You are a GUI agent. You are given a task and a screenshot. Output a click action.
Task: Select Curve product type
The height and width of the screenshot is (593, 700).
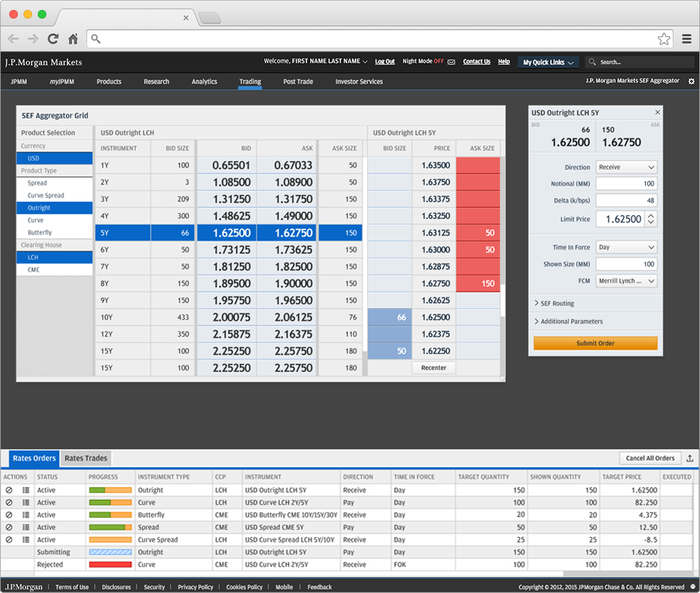coord(54,220)
